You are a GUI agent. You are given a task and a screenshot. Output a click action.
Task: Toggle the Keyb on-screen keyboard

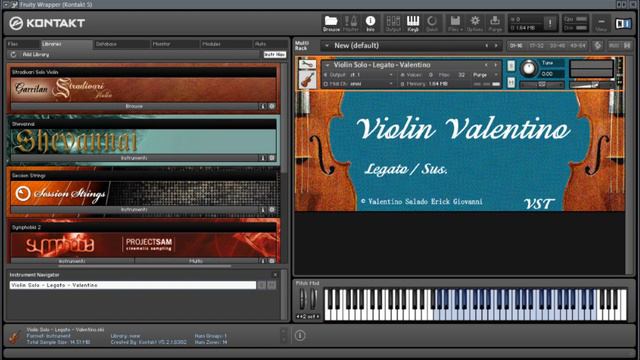(x=413, y=23)
